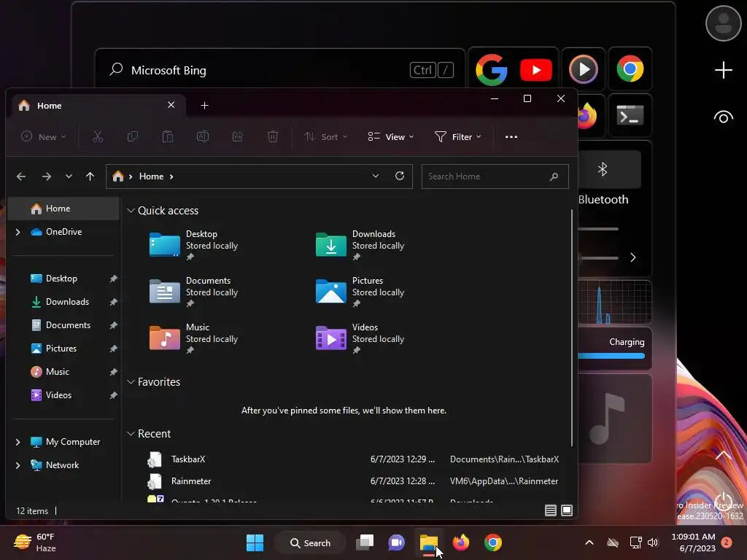Open address bar history dropdown
Image resolution: width=747 pixels, height=560 pixels.
click(x=376, y=176)
